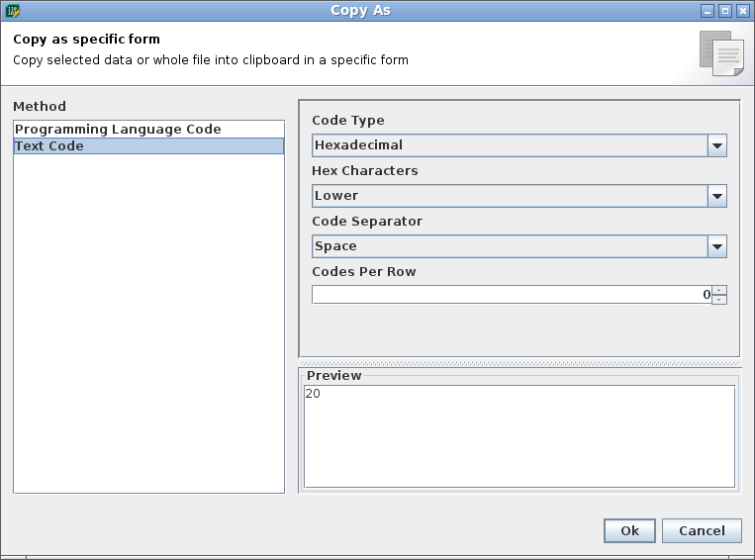The height and width of the screenshot is (560, 755).
Task: Click the app icon in title bar
Action: coord(13,11)
